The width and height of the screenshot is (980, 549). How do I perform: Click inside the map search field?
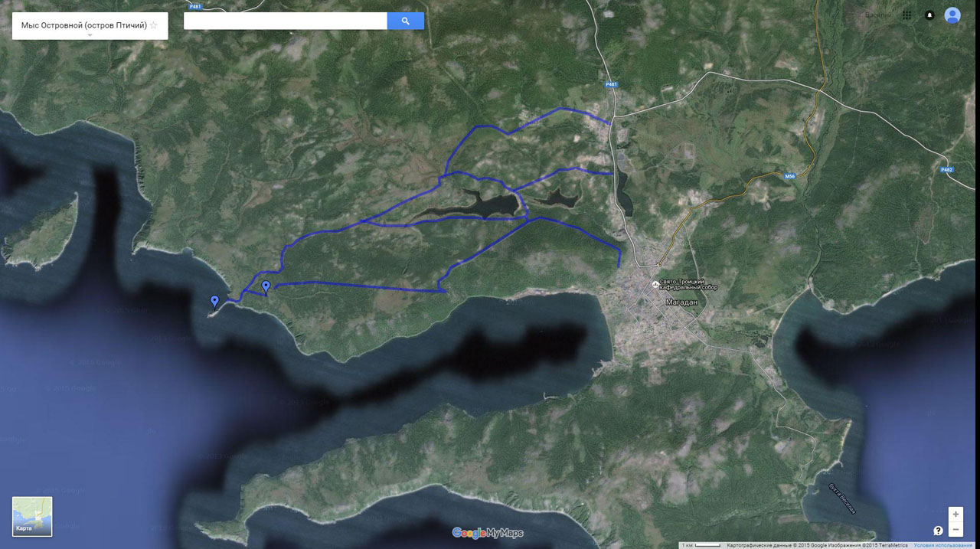pos(286,21)
